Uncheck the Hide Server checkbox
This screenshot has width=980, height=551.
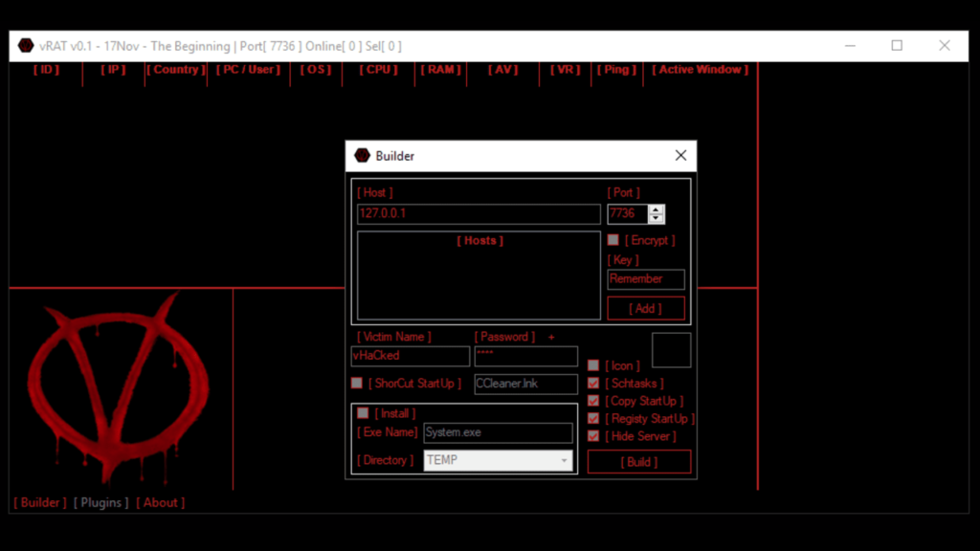coord(593,436)
